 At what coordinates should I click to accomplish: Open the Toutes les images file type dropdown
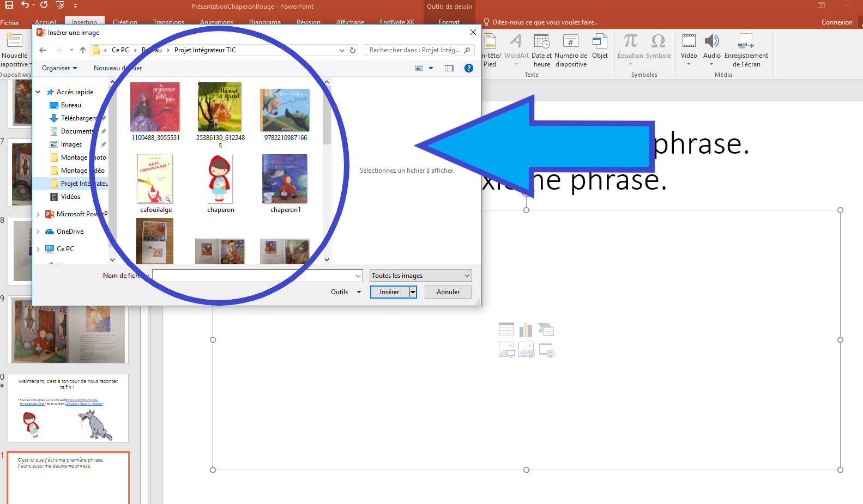click(420, 276)
